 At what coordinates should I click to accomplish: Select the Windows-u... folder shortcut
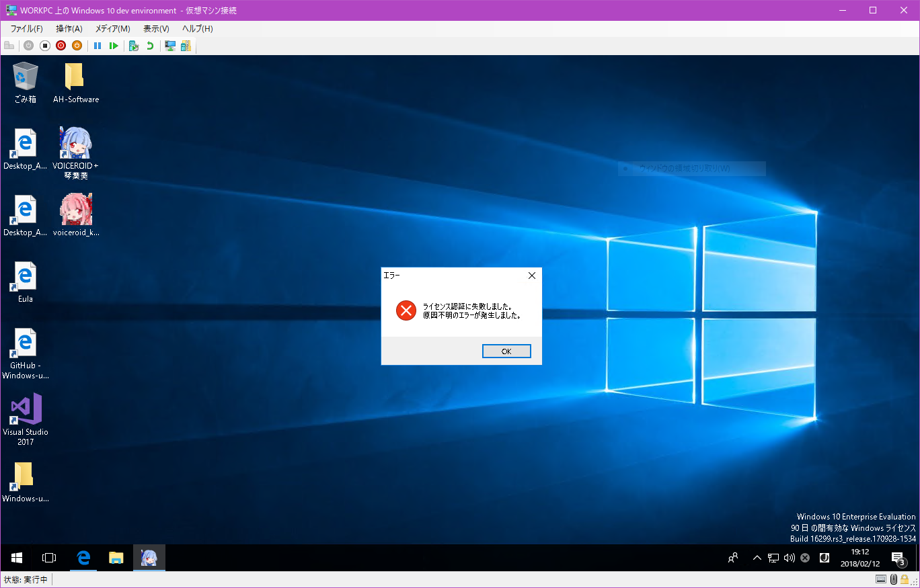(x=25, y=482)
